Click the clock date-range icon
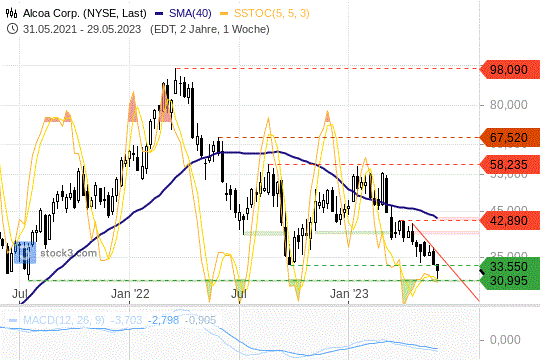 click(12, 29)
